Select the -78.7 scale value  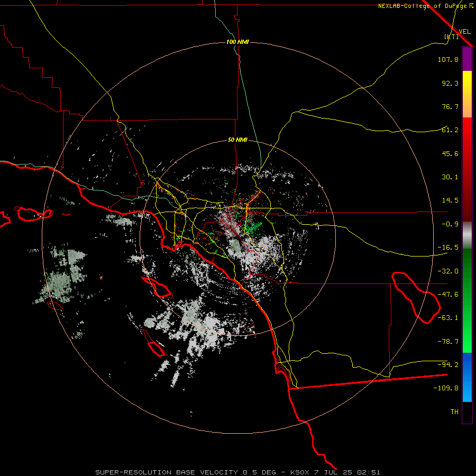click(x=448, y=342)
